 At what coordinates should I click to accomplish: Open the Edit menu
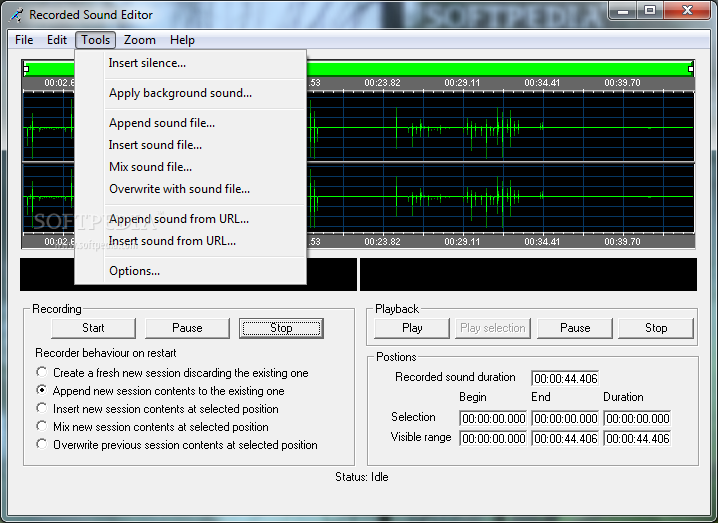pos(57,40)
